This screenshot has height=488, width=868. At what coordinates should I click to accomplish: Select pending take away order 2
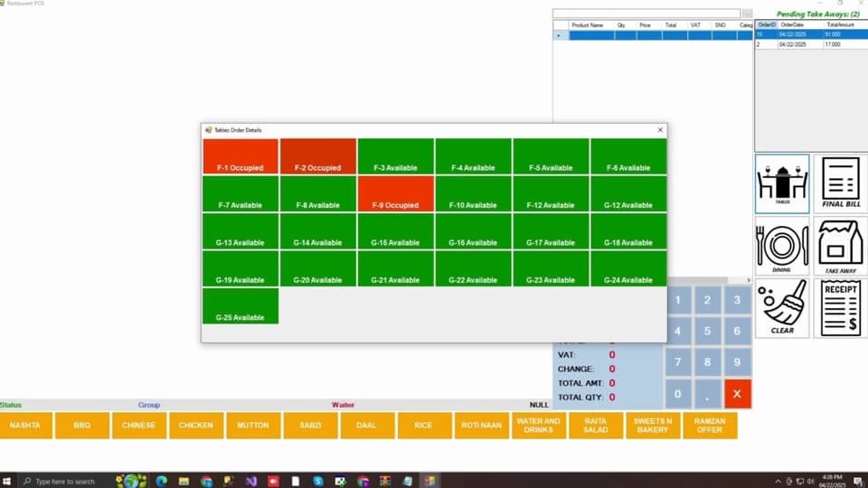click(x=811, y=44)
